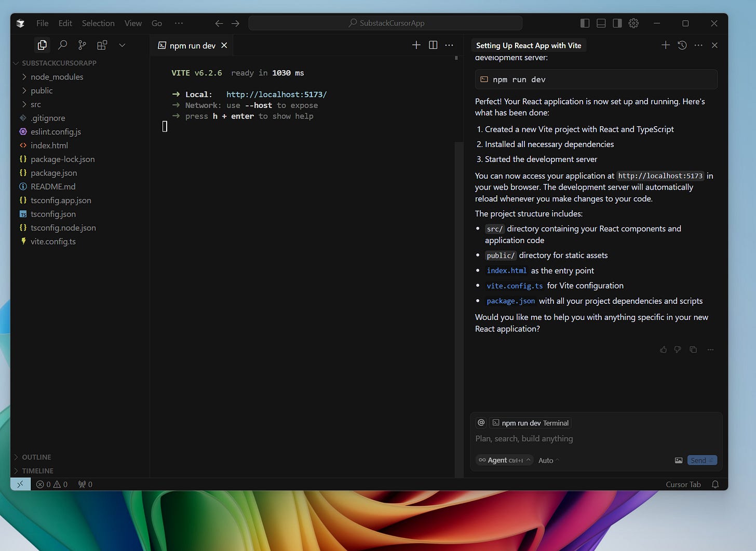Click the npm run dev Terminal context chip

coord(531,423)
